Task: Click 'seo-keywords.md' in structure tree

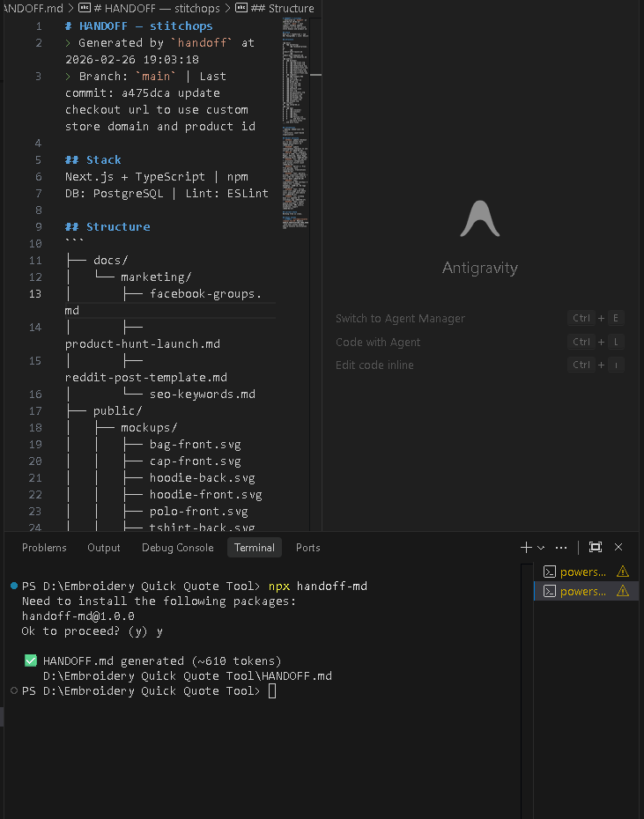Action: pos(203,394)
